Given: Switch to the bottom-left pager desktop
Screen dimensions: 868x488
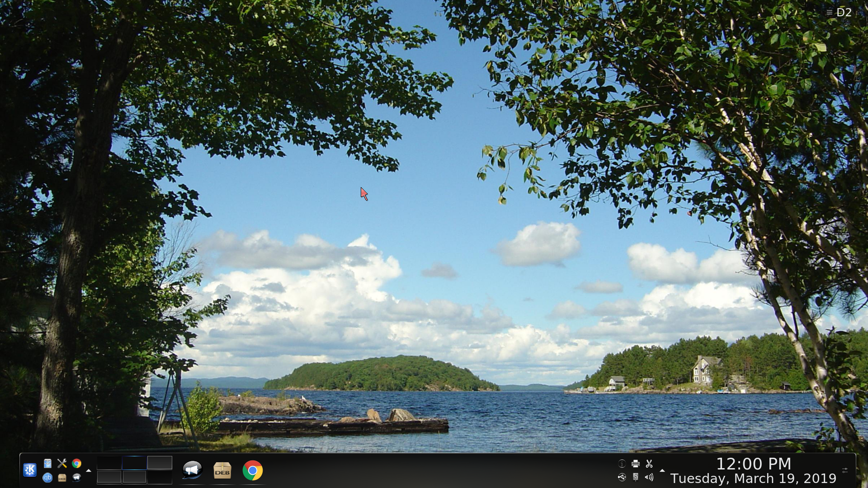Looking at the screenshot, I should coord(109,477).
